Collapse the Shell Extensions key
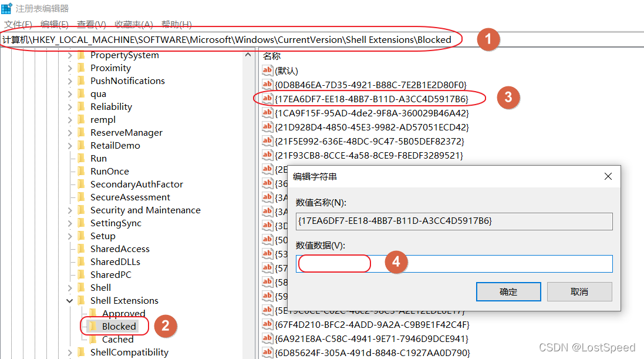The width and height of the screenshot is (644, 359). (69, 301)
